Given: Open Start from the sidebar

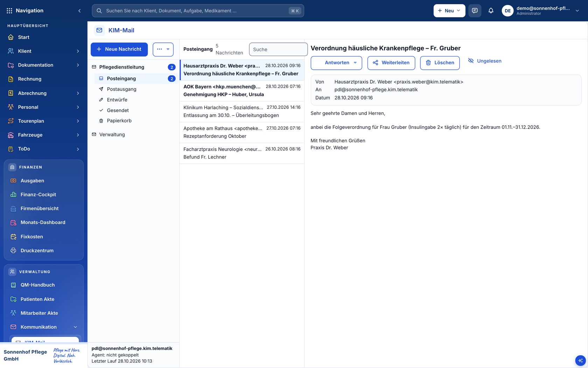Looking at the screenshot, I should click(44, 37).
